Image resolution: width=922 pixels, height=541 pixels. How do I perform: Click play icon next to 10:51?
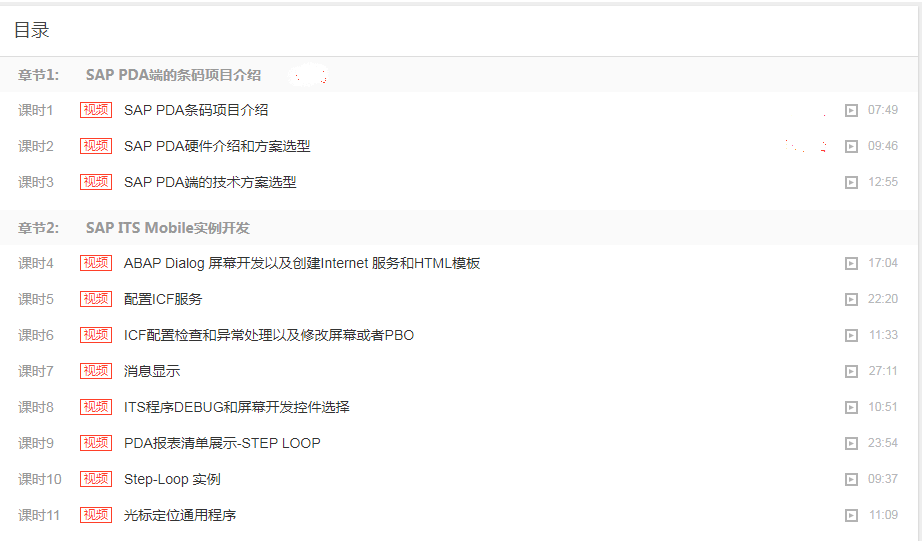851,408
